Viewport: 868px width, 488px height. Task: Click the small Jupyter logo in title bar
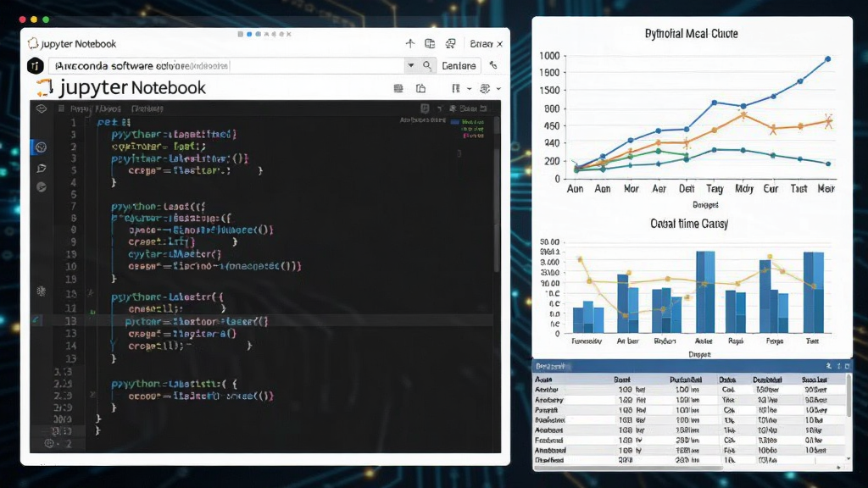pos(33,43)
